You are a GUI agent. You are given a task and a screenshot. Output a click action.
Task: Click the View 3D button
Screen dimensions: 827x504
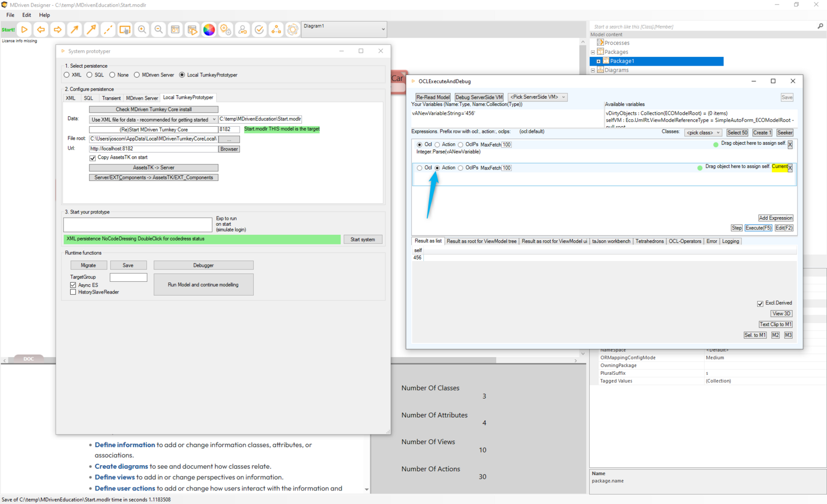(782, 314)
